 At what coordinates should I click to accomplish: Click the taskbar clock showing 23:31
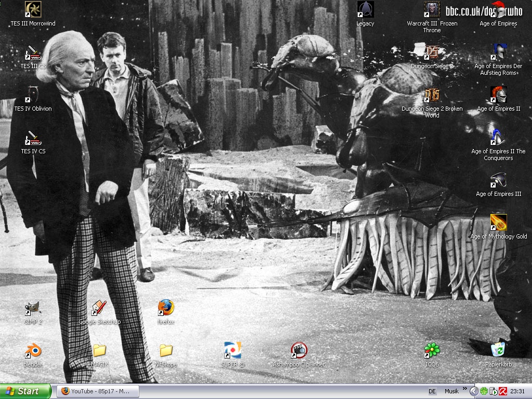point(517,391)
